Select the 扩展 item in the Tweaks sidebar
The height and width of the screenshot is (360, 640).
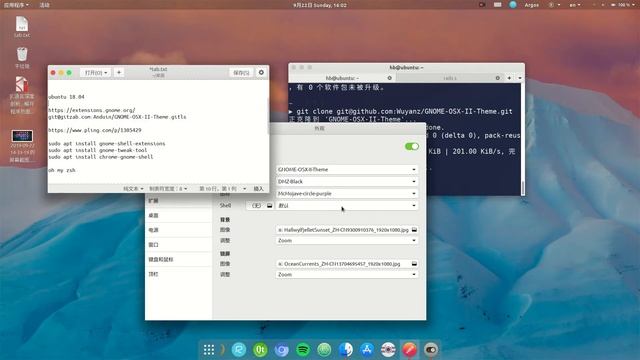pyautogui.click(x=178, y=201)
